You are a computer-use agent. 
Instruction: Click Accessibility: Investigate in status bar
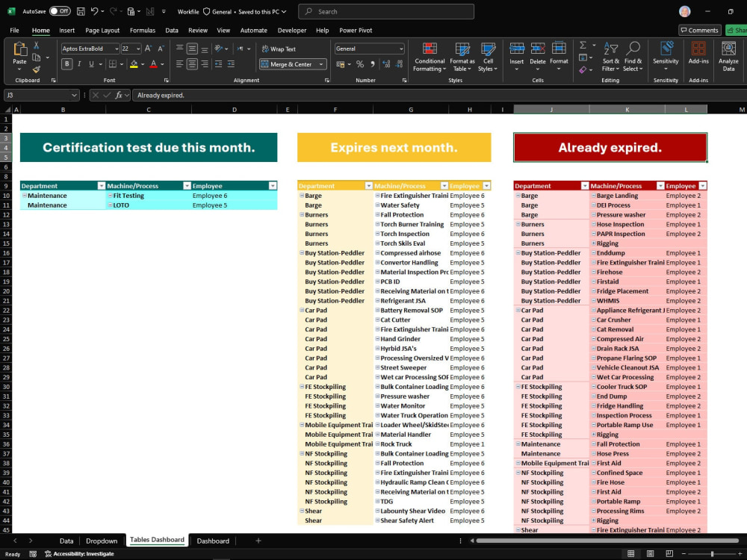(x=80, y=554)
